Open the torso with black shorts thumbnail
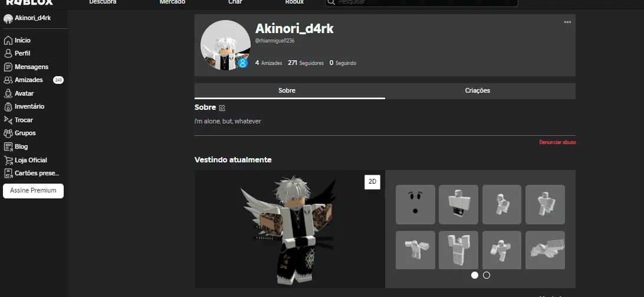The height and width of the screenshot is (297, 644). [458, 204]
